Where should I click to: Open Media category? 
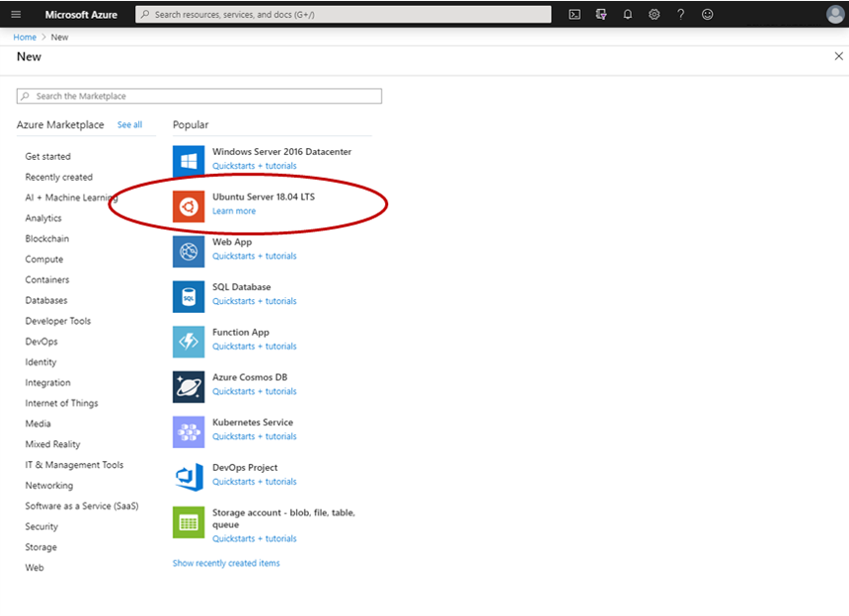coord(38,423)
